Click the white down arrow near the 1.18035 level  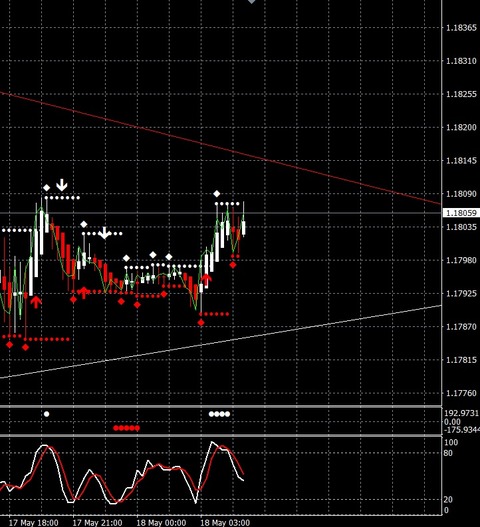105,233
